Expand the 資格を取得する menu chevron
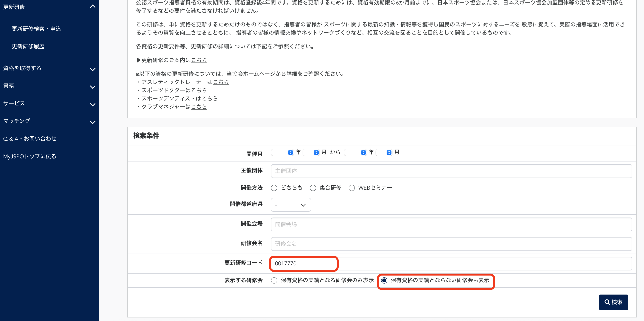The height and width of the screenshot is (321, 644). (x=93, y=69)
